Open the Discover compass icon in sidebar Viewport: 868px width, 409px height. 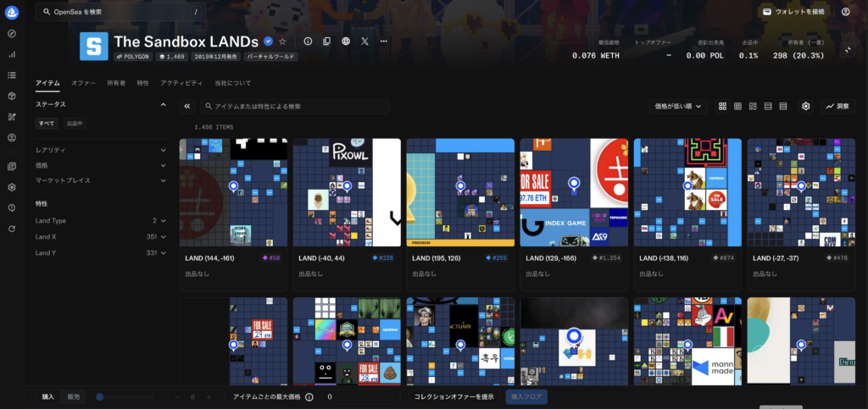[12, 34]
